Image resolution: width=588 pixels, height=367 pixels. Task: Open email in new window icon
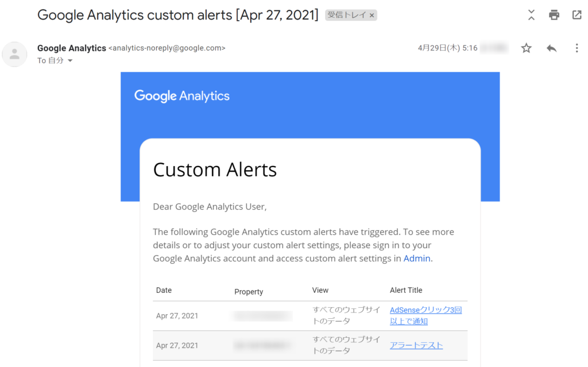[577, 15]
